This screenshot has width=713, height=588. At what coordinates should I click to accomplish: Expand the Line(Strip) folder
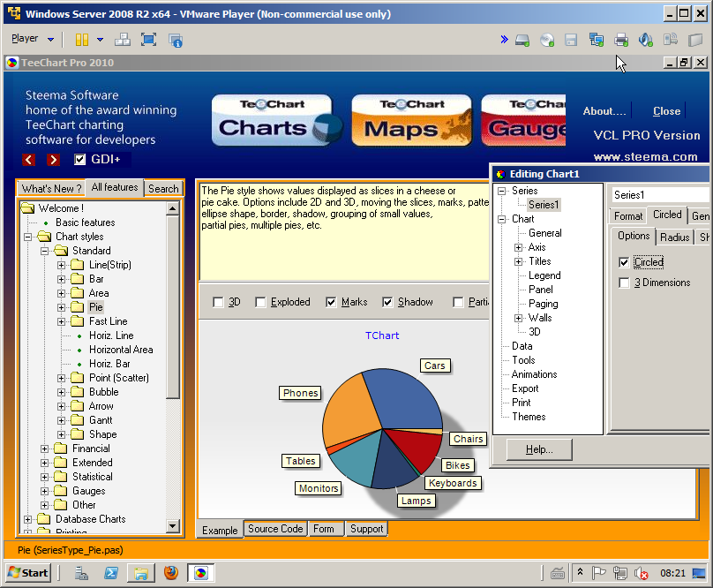[62, 265]
